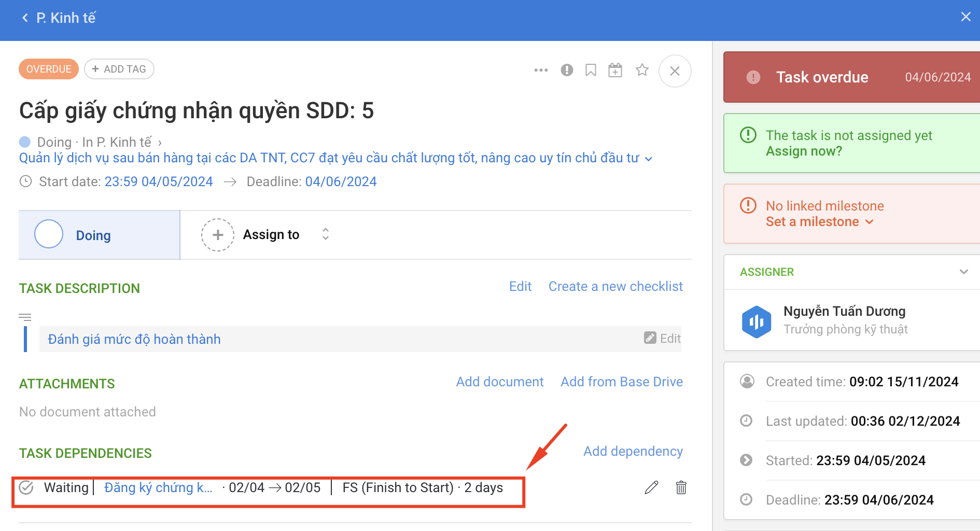Screen dimensions: 980x531
Task: Mark task as important with exclamation icon
Action: [x=567, y=70]
